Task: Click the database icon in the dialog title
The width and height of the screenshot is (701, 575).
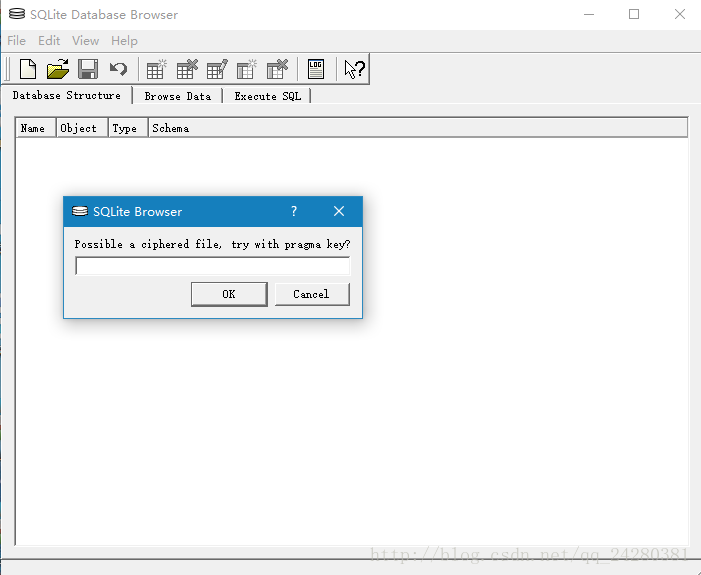Action: [80, 211]
